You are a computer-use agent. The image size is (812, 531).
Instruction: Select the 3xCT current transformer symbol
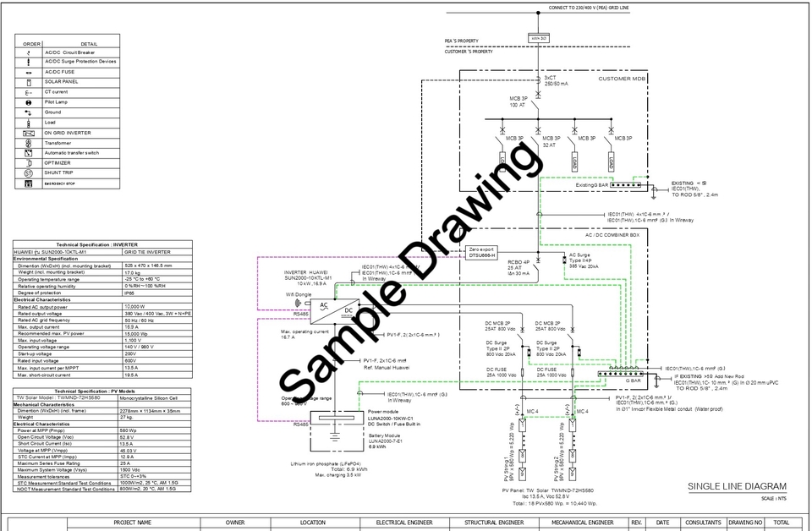[538, 80]
